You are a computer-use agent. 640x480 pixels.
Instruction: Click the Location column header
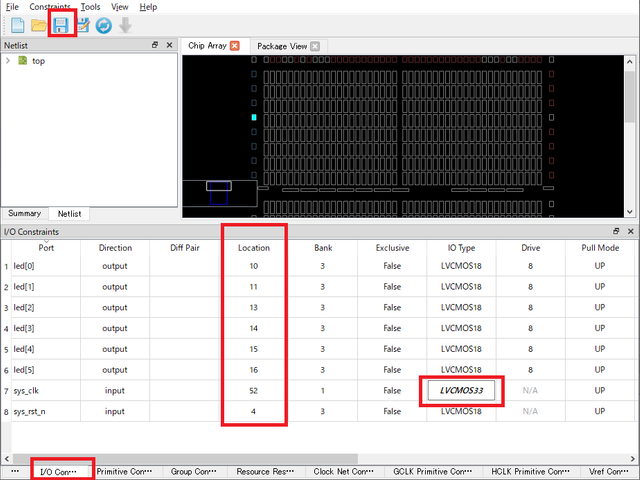coord(254,247)
